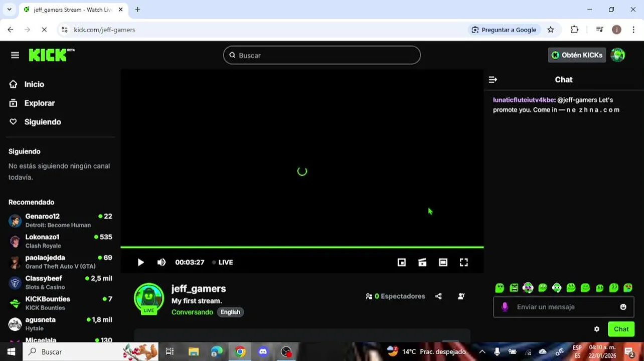The width and height of the screenshot is (644, 361).
Task: Mute the stream volume
Action: click(162, 262)
